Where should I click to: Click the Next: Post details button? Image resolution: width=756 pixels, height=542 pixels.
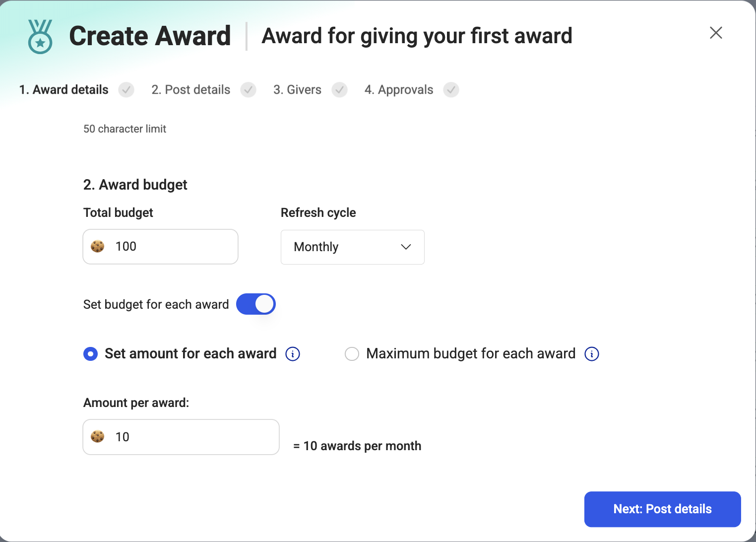[x=663, y=509]
